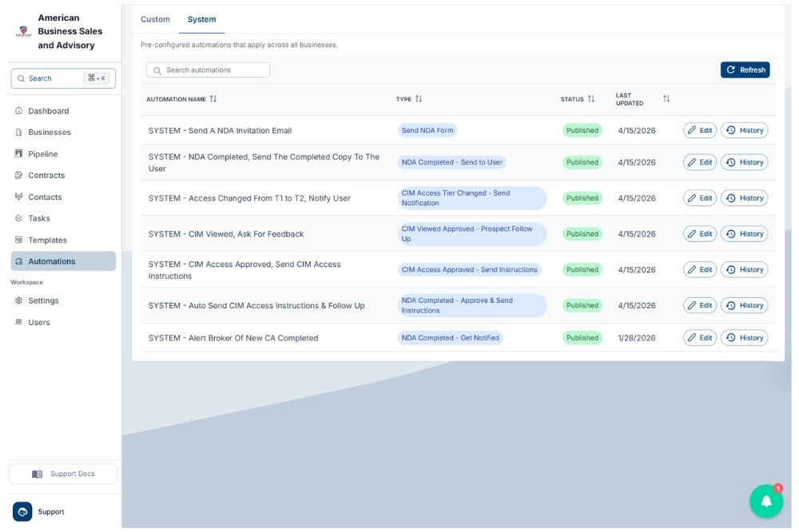The height and width of the screenshot is (532, 799).
Task: Click the Support chat bubble icon
Action: [x=22, y=511]
